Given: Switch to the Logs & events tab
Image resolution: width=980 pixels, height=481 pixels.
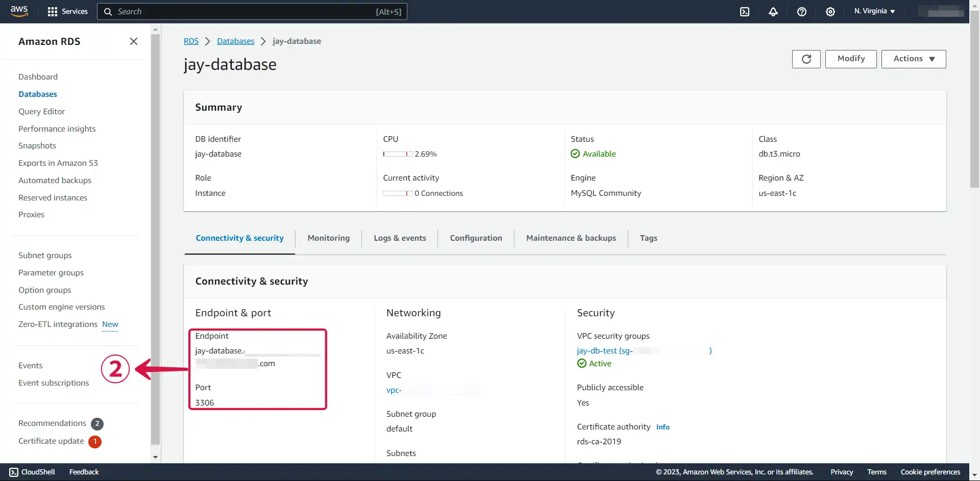Looking at the screenshot, I should 400,238.
